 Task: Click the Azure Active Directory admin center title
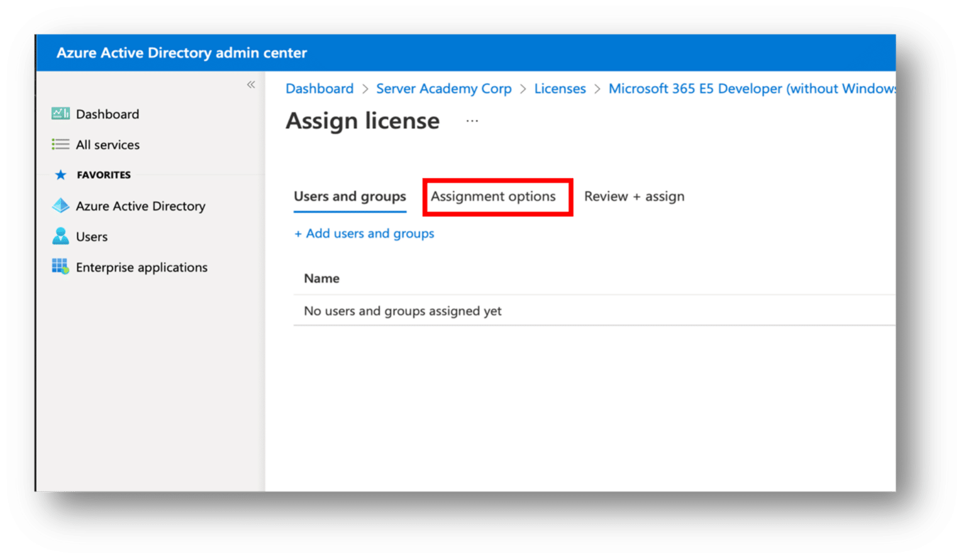tap(182, 53)
